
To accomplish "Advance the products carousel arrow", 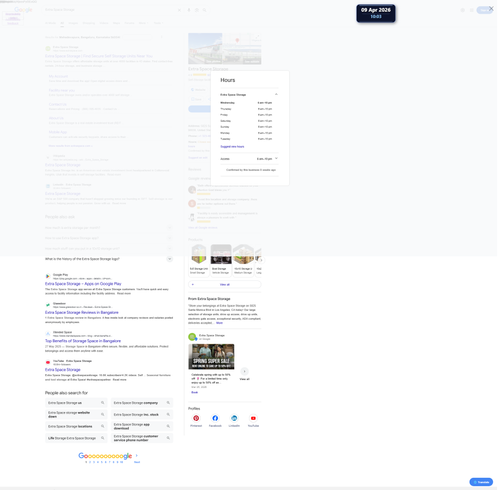I will tap(261, 260).
